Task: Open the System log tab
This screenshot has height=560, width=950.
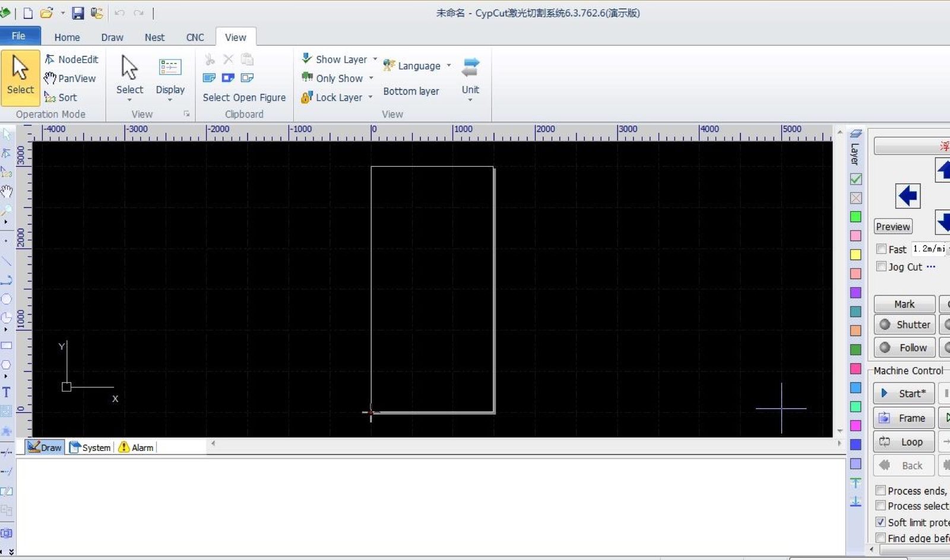Action: [90, 447]
